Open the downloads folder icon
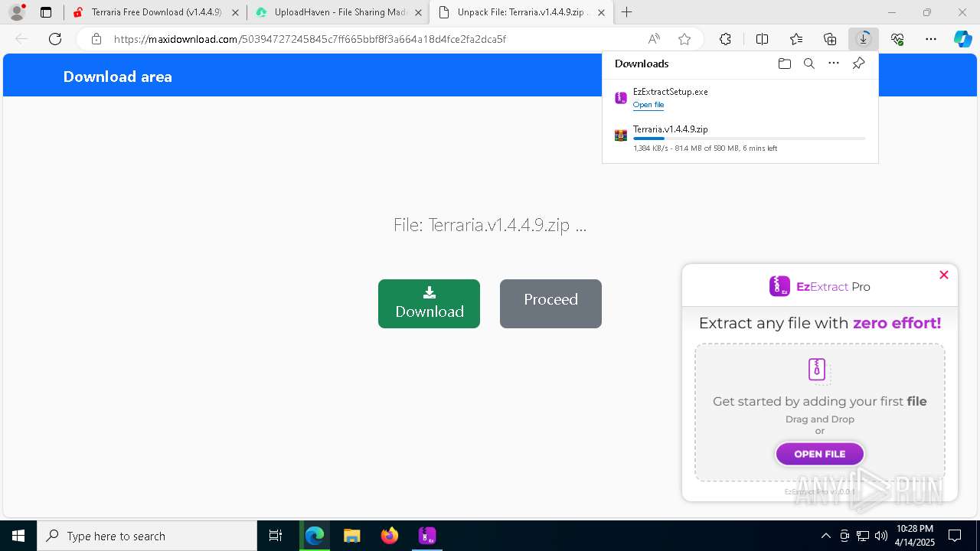This screenshot has width=980, height=551. (x=784, y=64)
